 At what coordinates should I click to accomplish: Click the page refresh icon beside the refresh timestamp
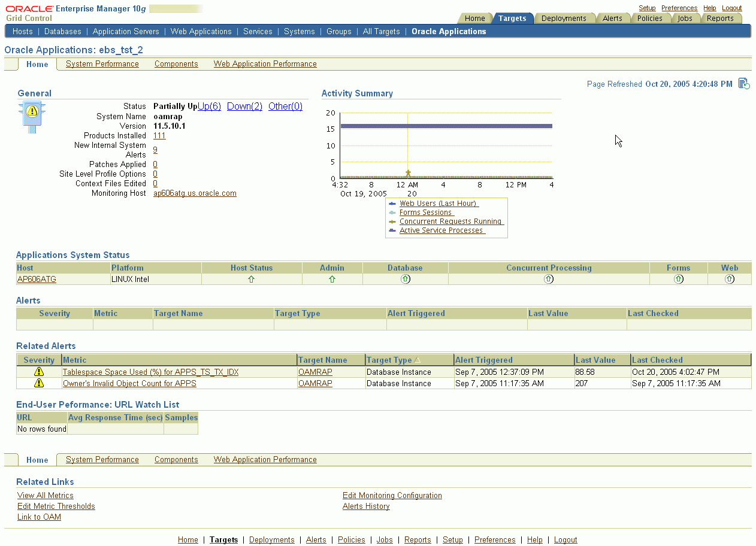coord(743,84)
